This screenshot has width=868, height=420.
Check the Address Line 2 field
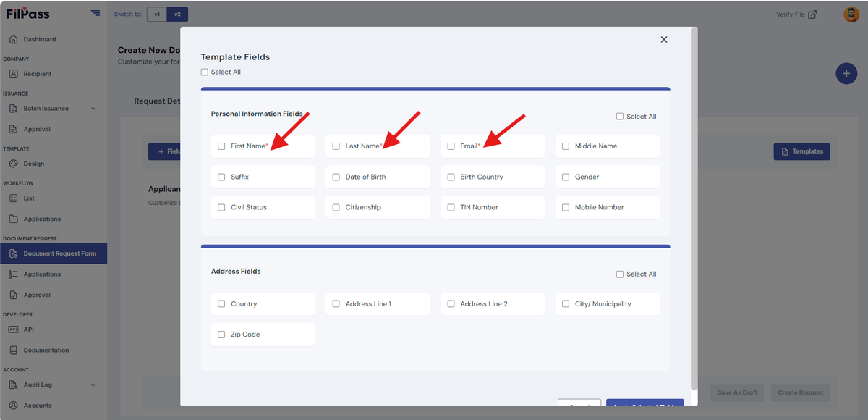click(451, 304)
